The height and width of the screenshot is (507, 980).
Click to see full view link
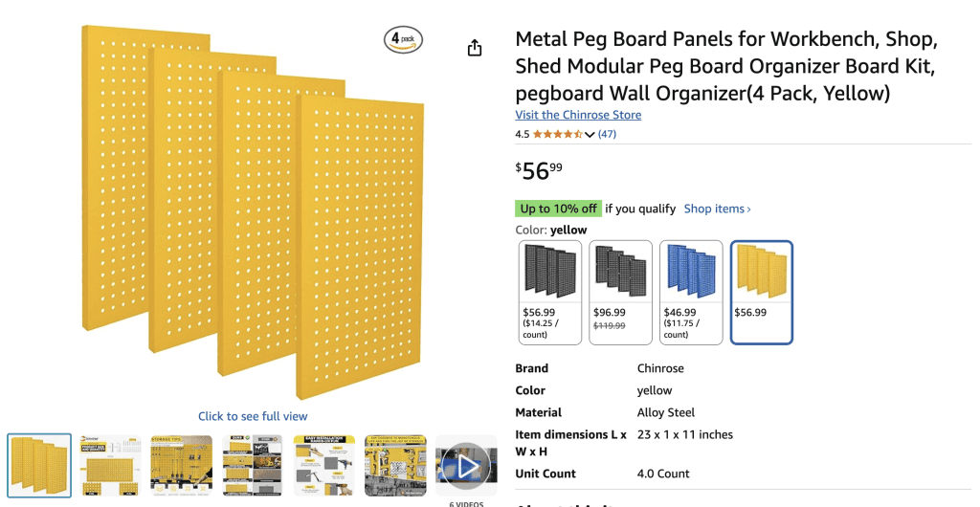click(253, 416)
